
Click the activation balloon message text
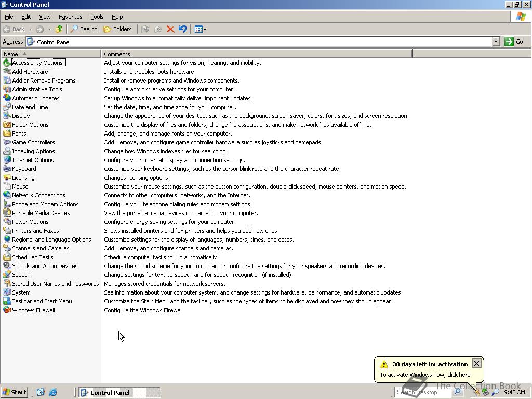425,375
